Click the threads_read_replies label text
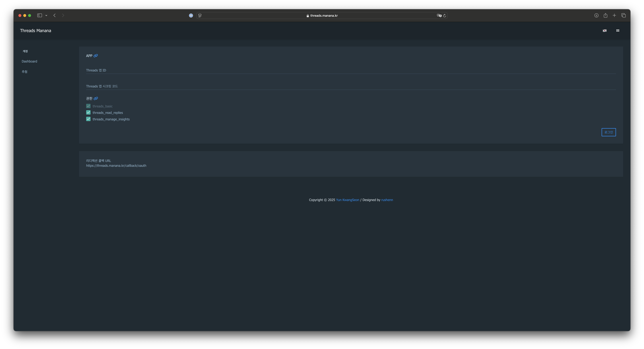This screenshot has width=644, height=349. tap(108, 113)
